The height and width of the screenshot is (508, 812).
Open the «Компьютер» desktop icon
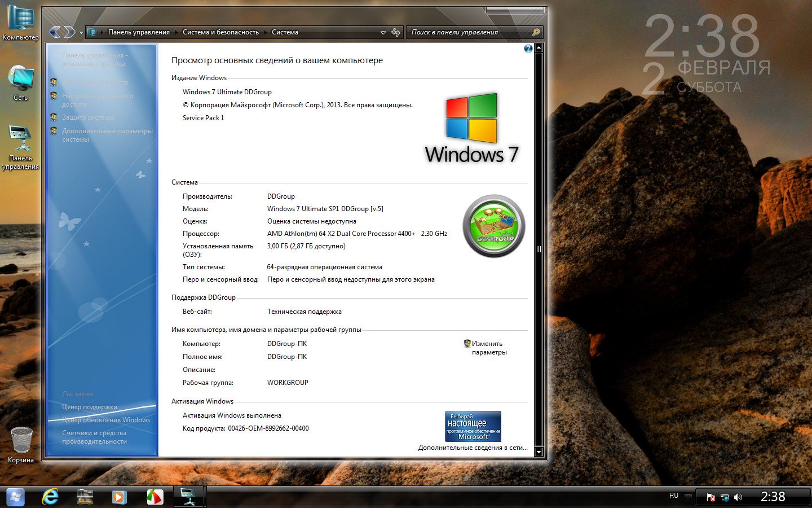tap(21, 23)
